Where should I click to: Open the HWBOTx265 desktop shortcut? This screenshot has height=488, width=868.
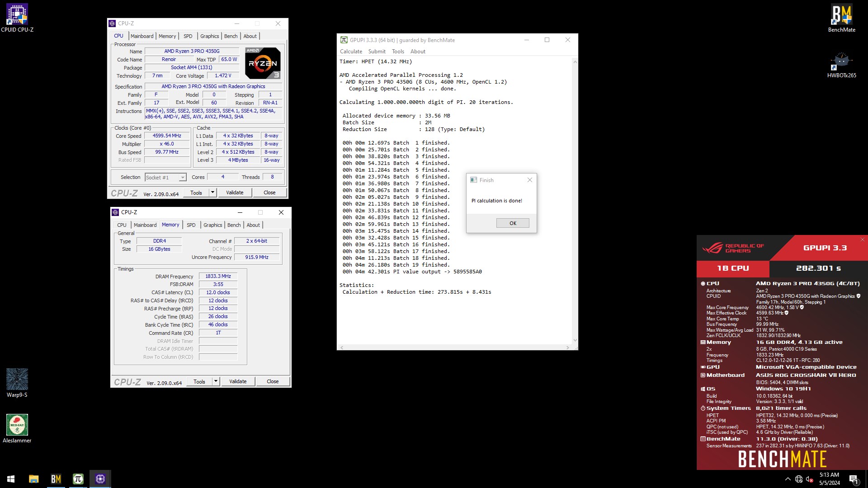click(841, 65)
